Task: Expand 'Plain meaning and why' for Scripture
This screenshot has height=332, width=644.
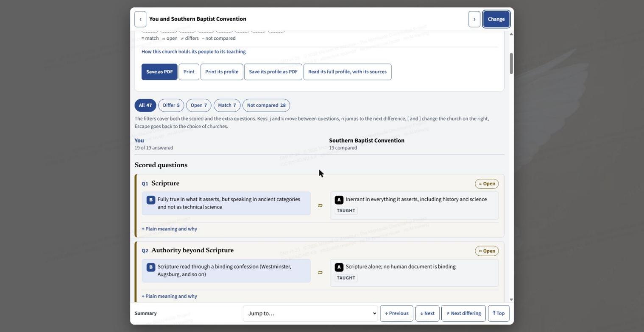Action: pos(169,229)
